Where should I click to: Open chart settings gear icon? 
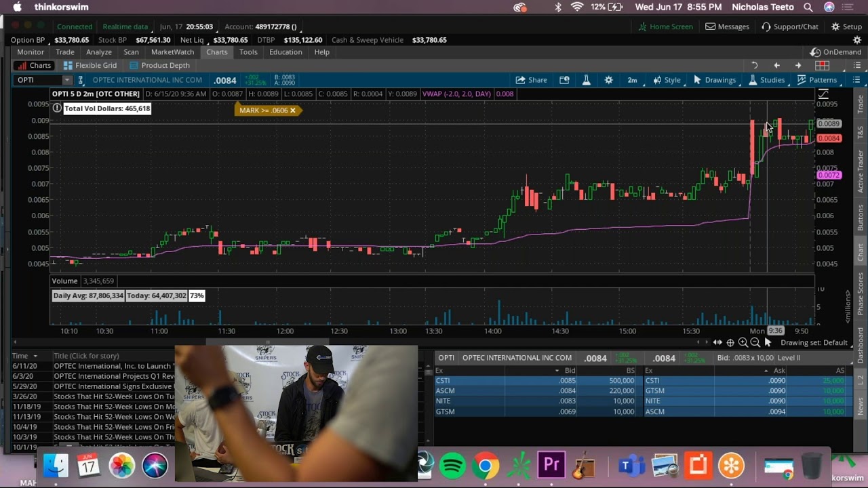(x=609, y=80)
